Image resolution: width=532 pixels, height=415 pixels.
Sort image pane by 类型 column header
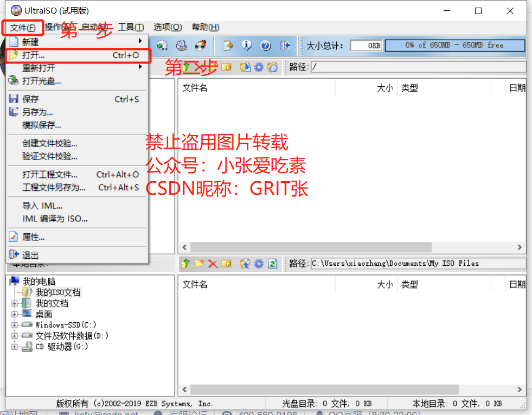[444, 88]
